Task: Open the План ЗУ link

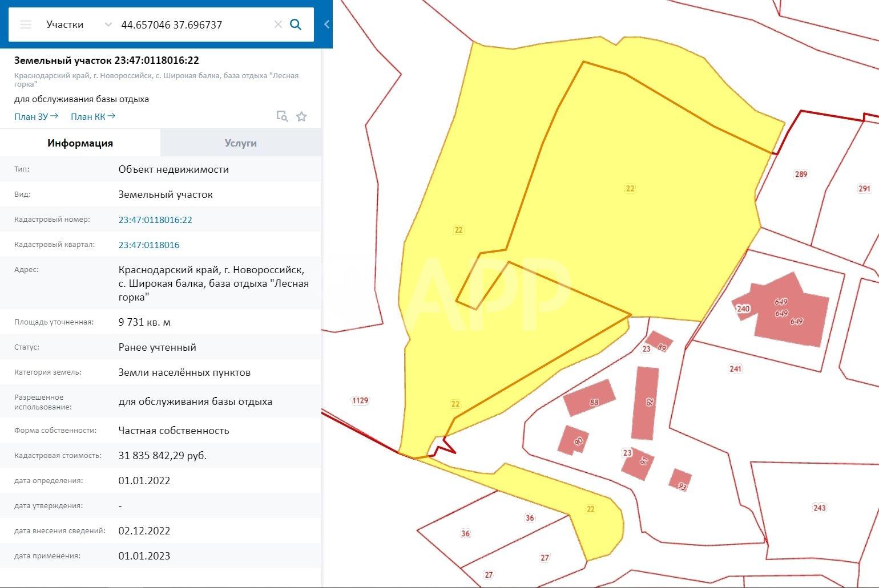Action: coord(36,116)
